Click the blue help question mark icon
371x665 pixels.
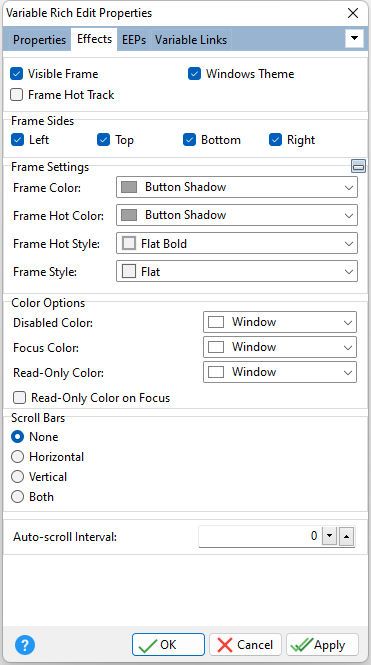[x=25, y=645]
